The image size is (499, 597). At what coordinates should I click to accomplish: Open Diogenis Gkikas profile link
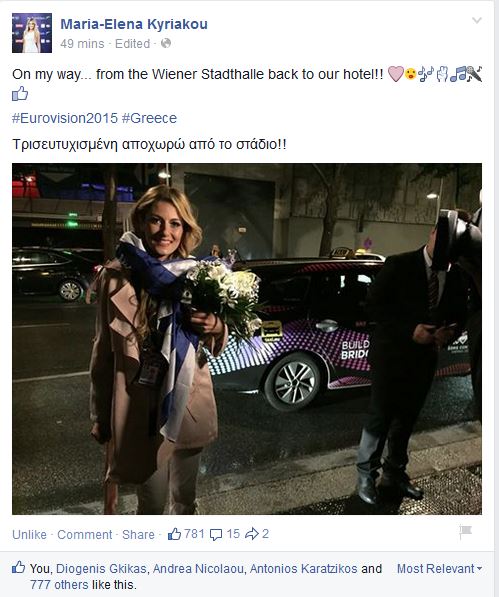click(x=101, y=569)
